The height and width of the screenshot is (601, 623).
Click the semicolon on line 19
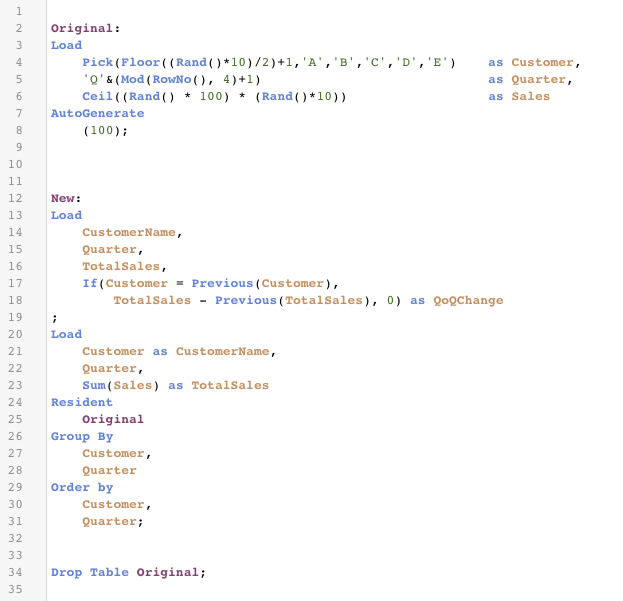coord(54,318)
